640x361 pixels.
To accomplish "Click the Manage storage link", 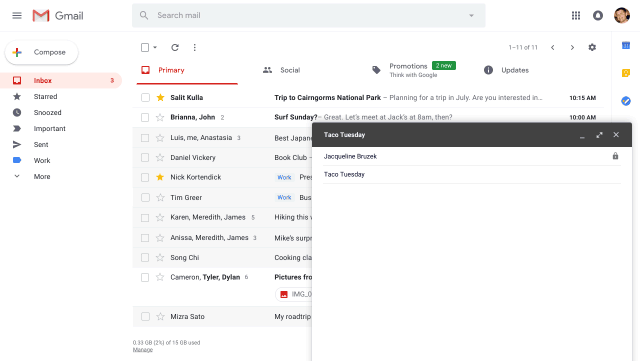I will 142,350.
